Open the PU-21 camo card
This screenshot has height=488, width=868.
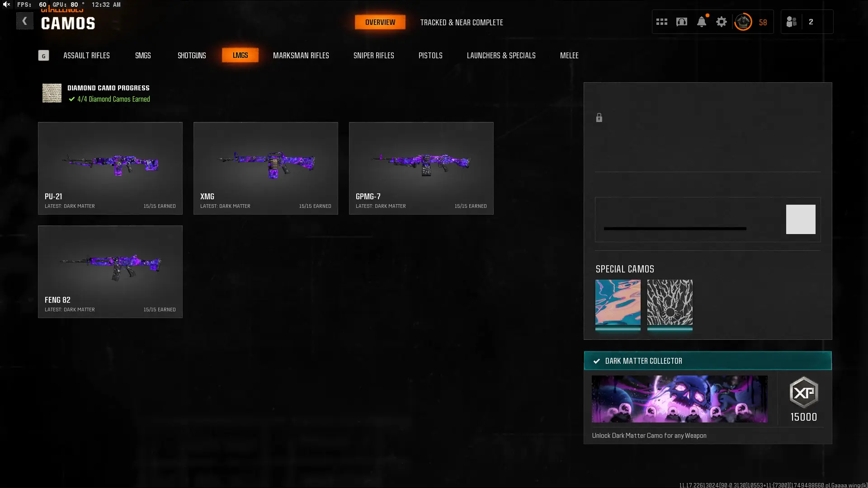point(110,168)
